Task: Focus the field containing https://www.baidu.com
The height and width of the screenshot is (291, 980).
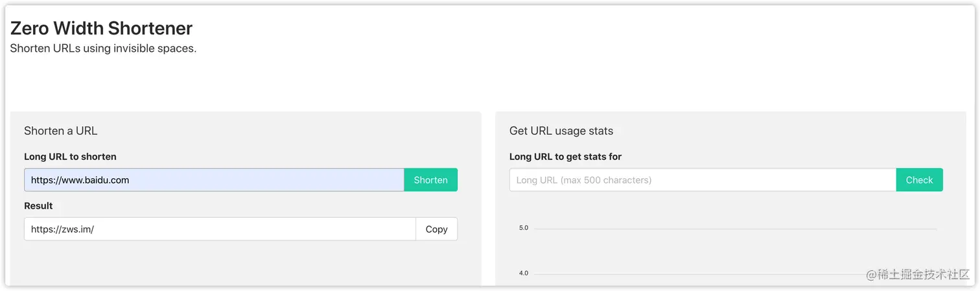Action: (214, 180)
